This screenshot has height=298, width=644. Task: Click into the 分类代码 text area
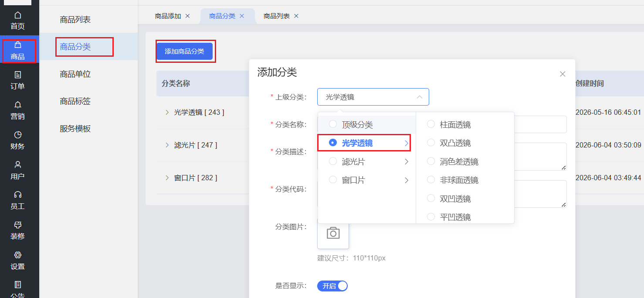[442, 194]
